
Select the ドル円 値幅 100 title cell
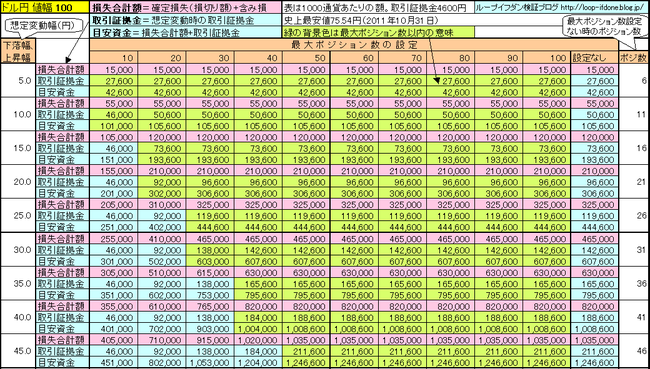pyautogui.click(x=45, y=7)
